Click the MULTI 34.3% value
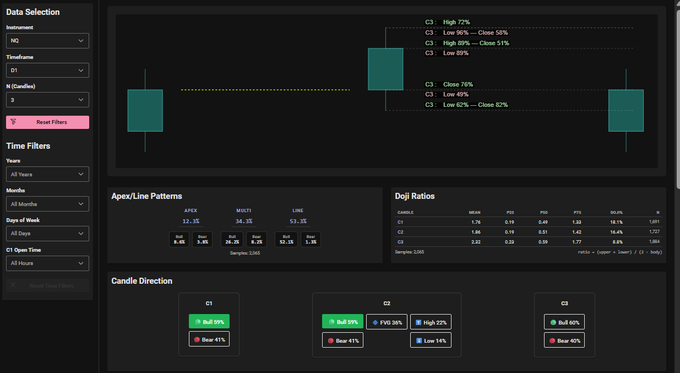This screenshot has width=680, height=373. [244, 221]
